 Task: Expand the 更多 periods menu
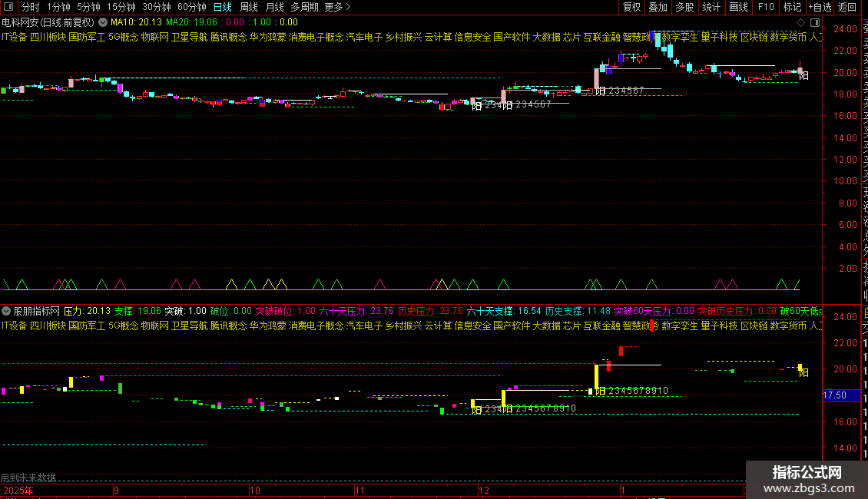point(337,7)
